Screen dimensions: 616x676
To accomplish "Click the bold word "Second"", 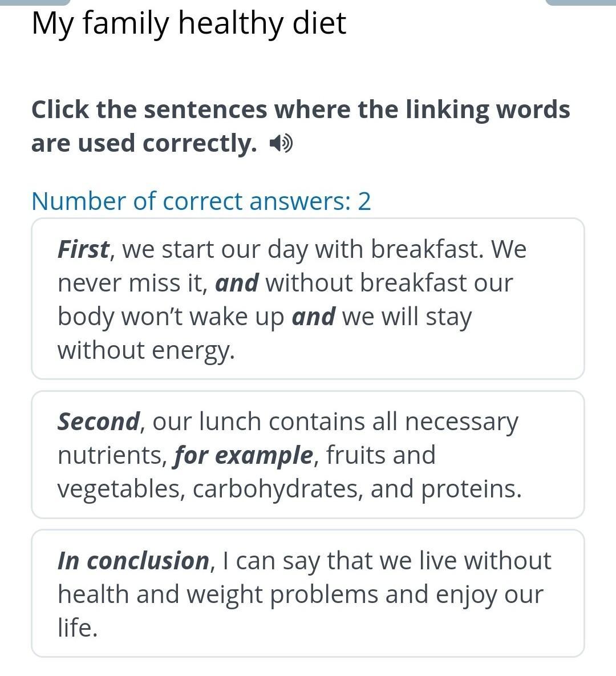I will pos(98,422).
